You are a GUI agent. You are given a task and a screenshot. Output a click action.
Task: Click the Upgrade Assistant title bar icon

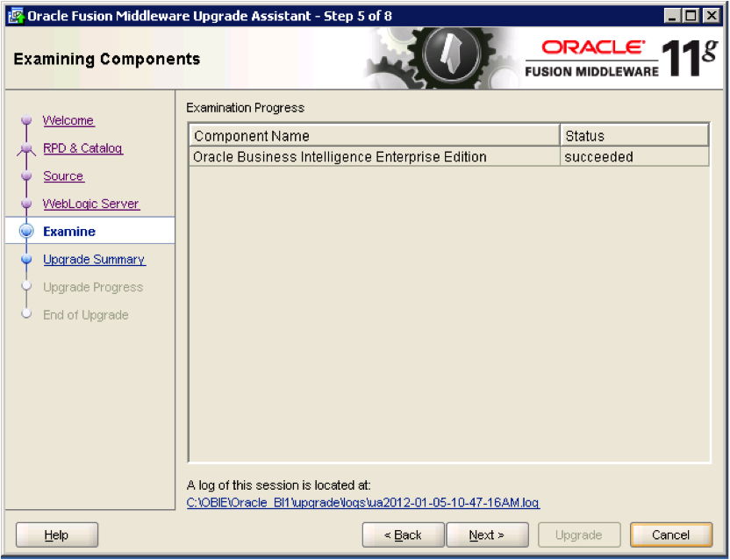[17, 16]
